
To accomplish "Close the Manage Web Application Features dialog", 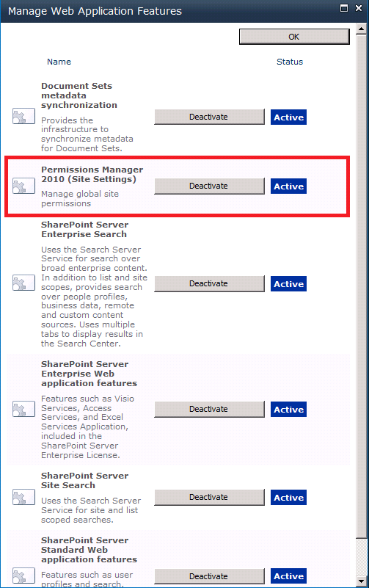I will click(359, 8).
